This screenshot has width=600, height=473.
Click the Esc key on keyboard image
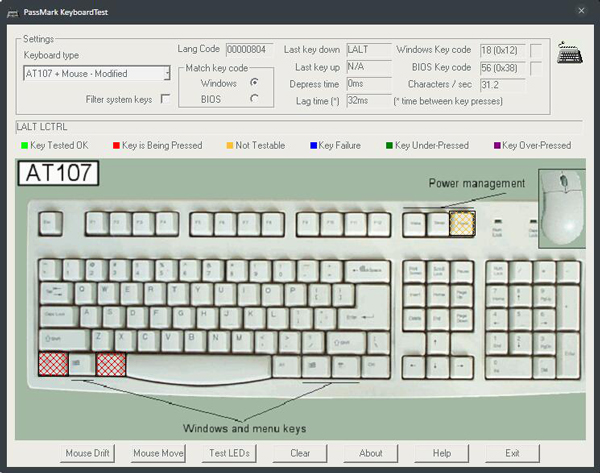pyautogui.click(x=51, y=223)
